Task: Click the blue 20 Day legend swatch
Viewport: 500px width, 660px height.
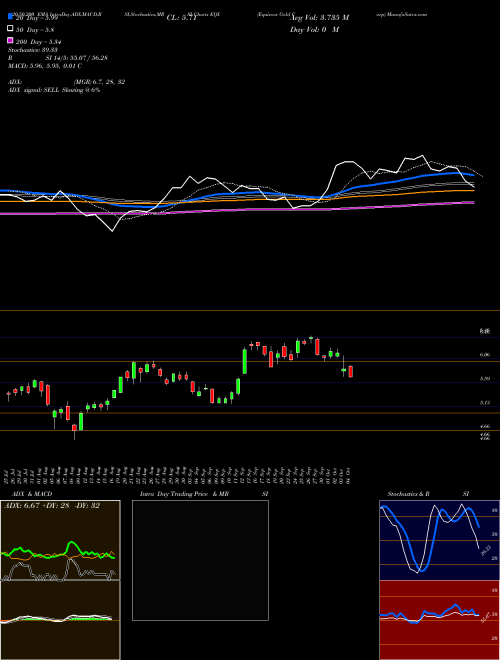Action: (10, 17)
